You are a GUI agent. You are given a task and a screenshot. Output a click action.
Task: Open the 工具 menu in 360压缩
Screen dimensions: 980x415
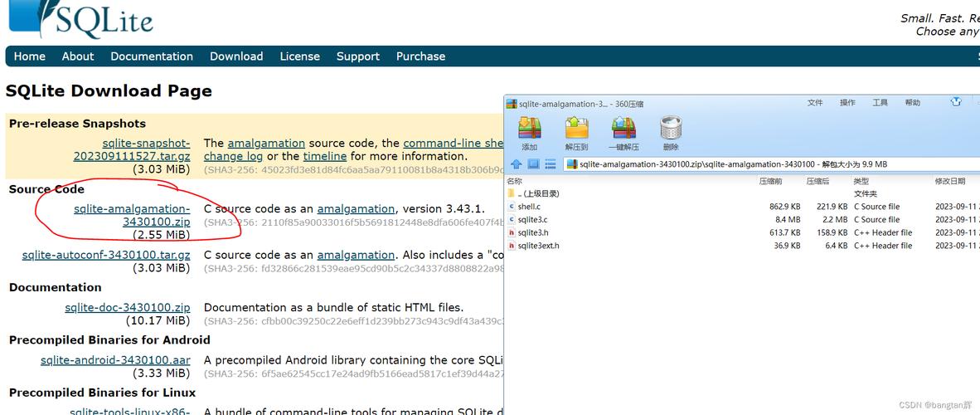pos(880,103)
